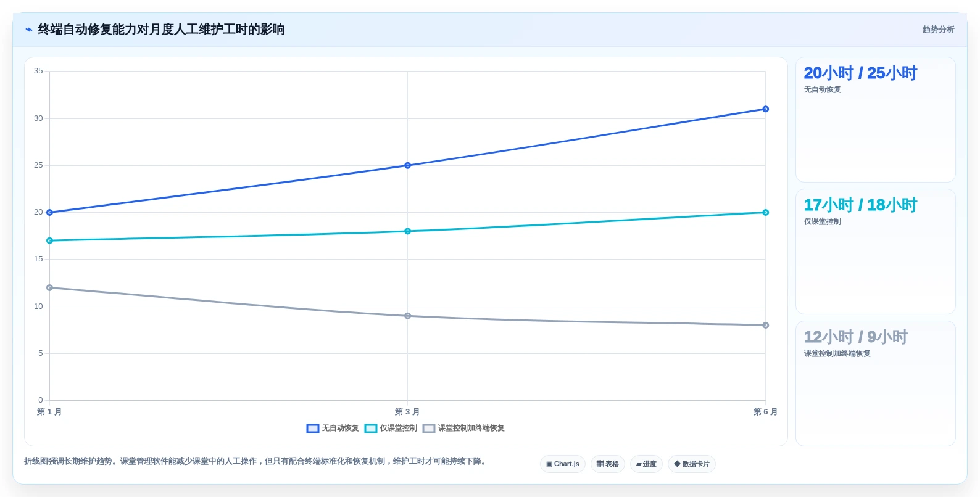Click the 无自动恢复 caption in first card
The height and width of the screenshot is (497, 980).
(x=822, y=90)
